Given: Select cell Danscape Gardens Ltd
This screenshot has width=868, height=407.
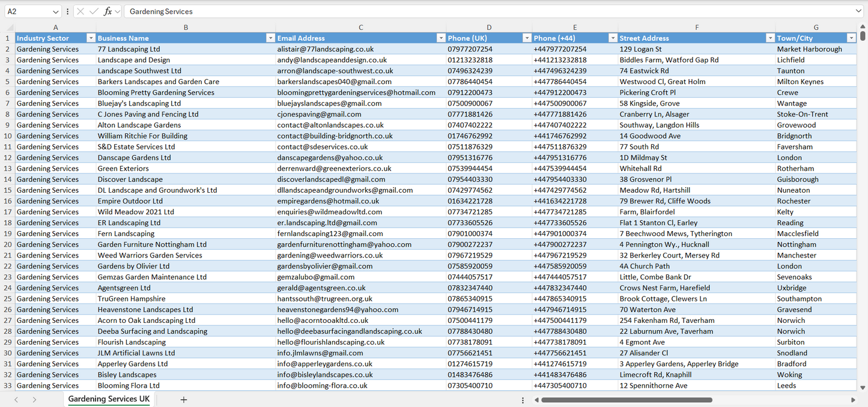Looking at the screenshot, I should pyautogui.click(x=186, y=157).
